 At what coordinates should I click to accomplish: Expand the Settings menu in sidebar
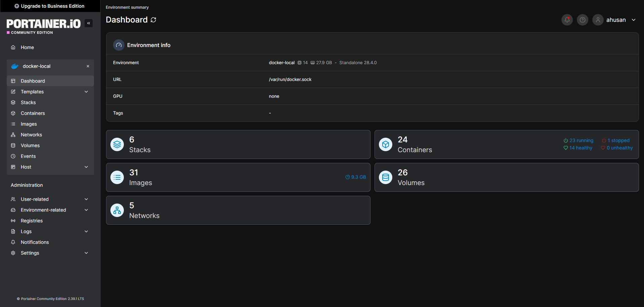point(30,253)
